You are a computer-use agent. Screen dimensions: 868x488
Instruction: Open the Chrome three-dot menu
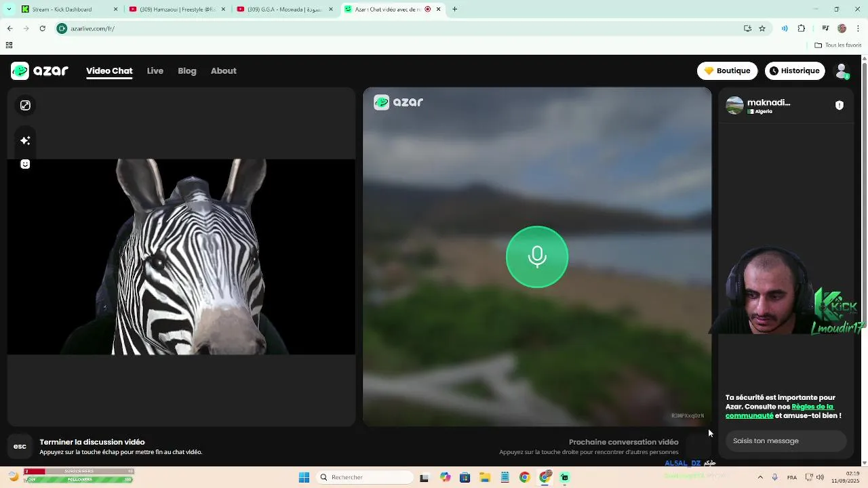858,28
